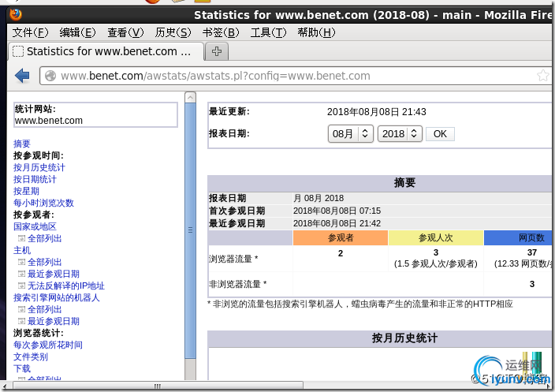Open the 主机 link
The width and height of the screenshot is (555, 392).
[22, 250]
